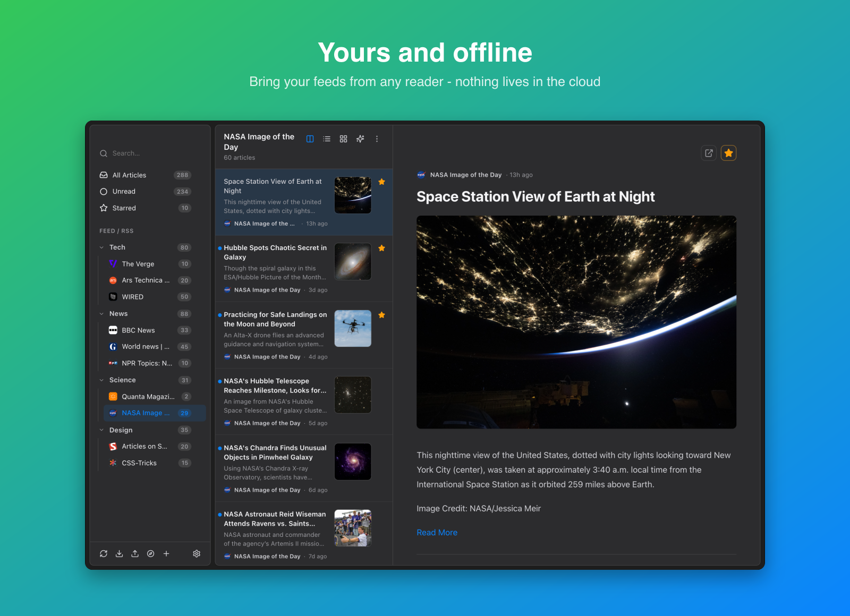Switch to split column view icon

pos(310,139)
